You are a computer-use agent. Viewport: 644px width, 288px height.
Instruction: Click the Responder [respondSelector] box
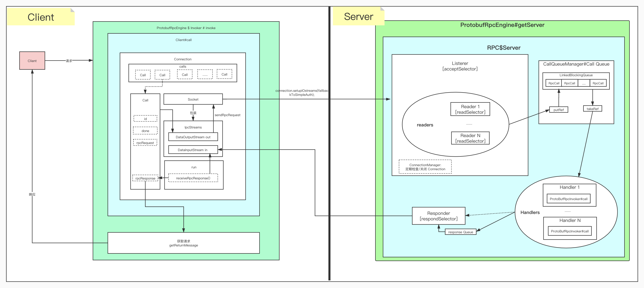(439, 216)
